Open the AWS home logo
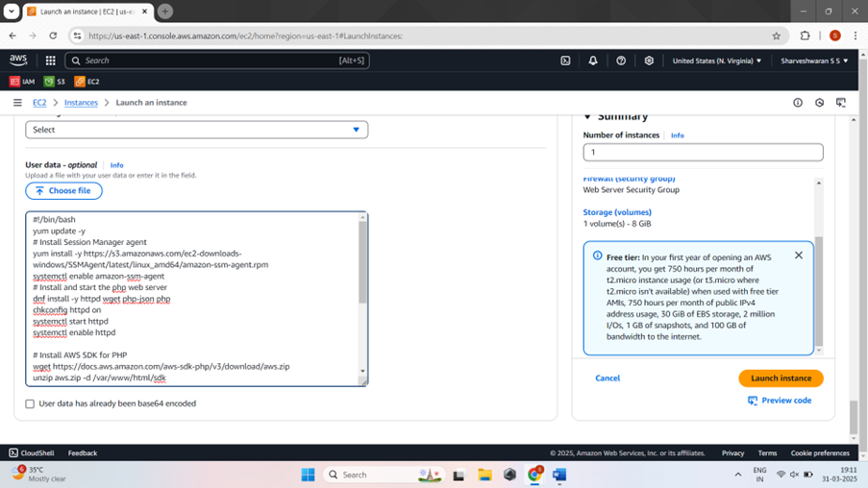Viewport: 868px width, 488px height. tap(18, 60)
